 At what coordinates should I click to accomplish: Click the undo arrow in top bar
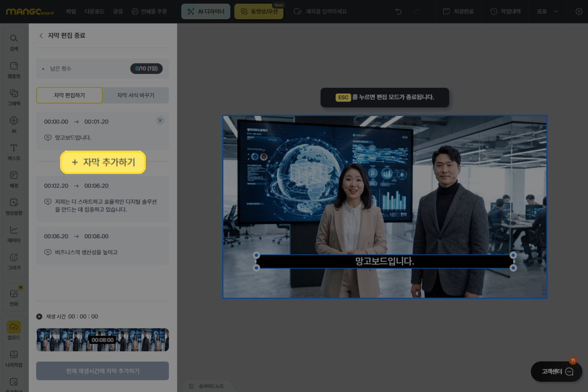(399, 11)
